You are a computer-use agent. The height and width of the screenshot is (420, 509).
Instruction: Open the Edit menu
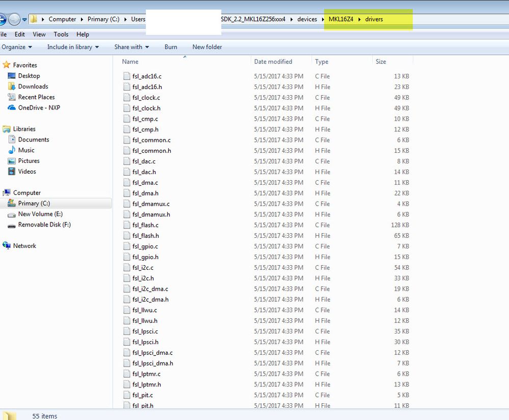pyautogui.click(x=19, y=35)
